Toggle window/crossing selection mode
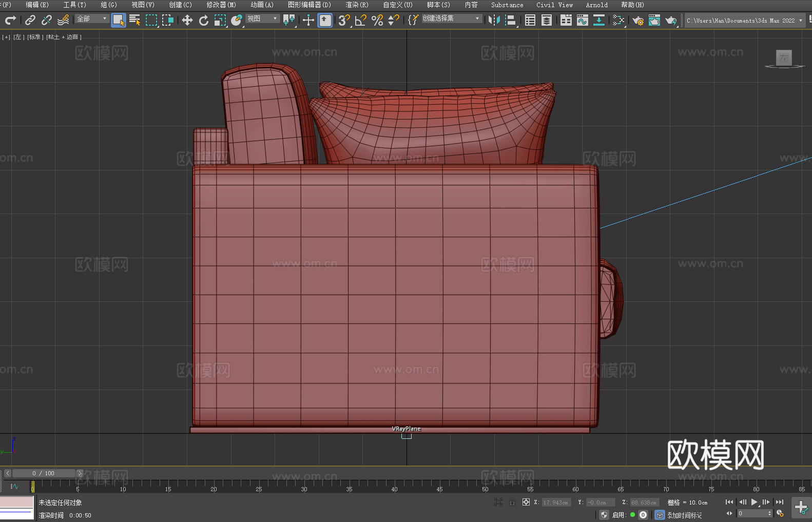 pyautogui.click(x=168, y=20)
